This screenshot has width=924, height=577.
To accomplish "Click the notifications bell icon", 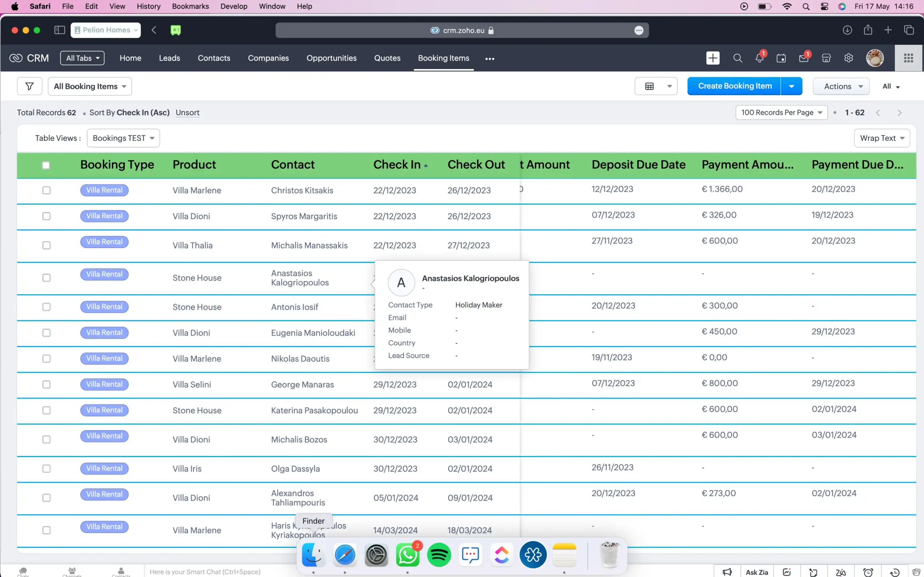I will coord(759,58).
